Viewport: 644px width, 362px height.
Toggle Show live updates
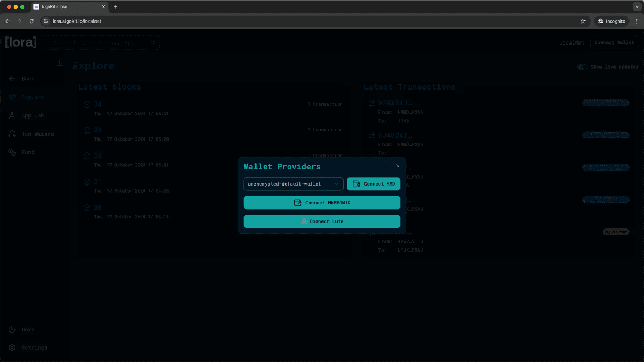coord(582,67)
